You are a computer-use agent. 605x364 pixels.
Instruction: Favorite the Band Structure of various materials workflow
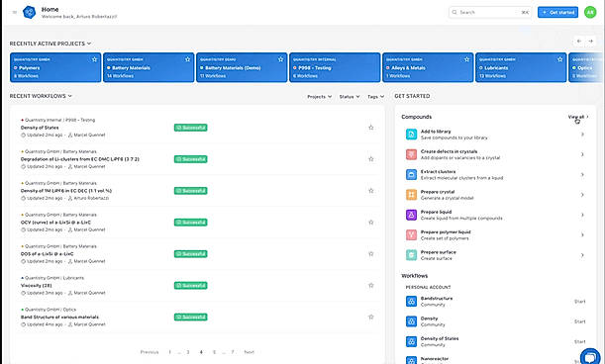click(370, 317)
